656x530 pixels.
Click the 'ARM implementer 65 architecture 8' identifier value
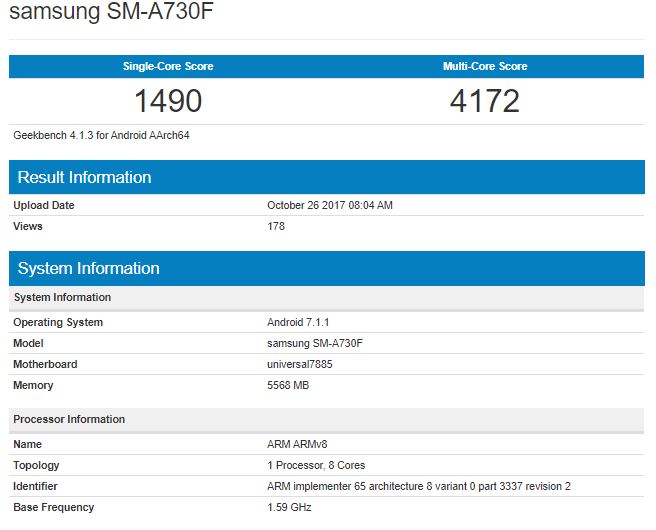(x=419, y=486)
